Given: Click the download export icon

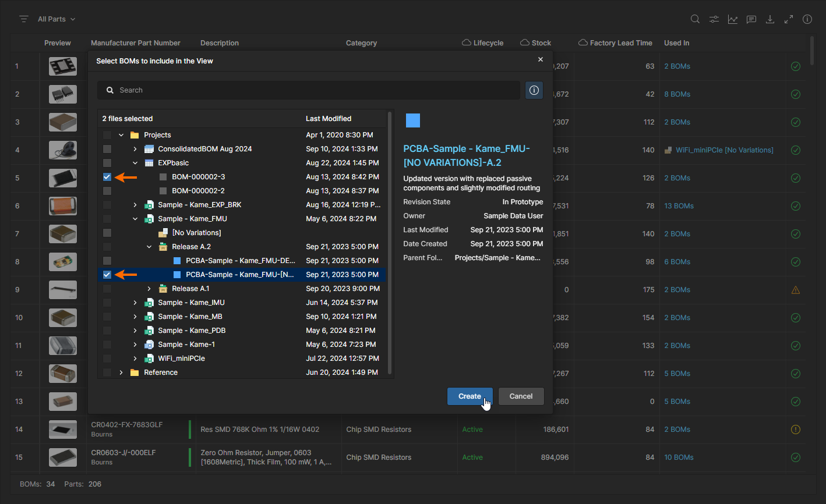Looking at the screenshot, I should (x=770, y=19).
